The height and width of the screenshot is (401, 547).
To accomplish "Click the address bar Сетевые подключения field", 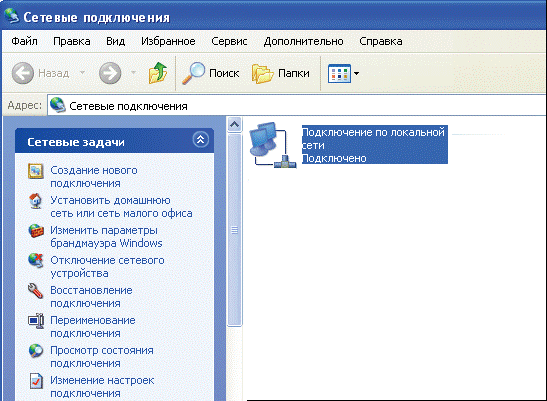I will click(297, 106).
